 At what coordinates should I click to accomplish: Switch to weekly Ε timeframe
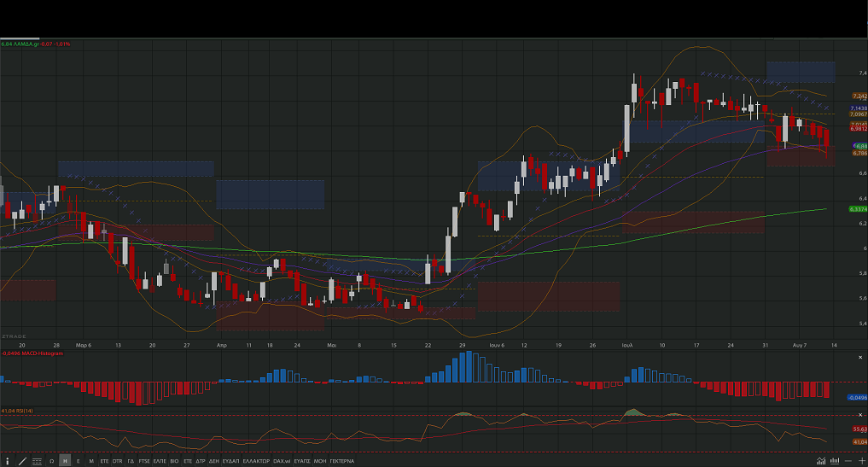pos(78,461)
